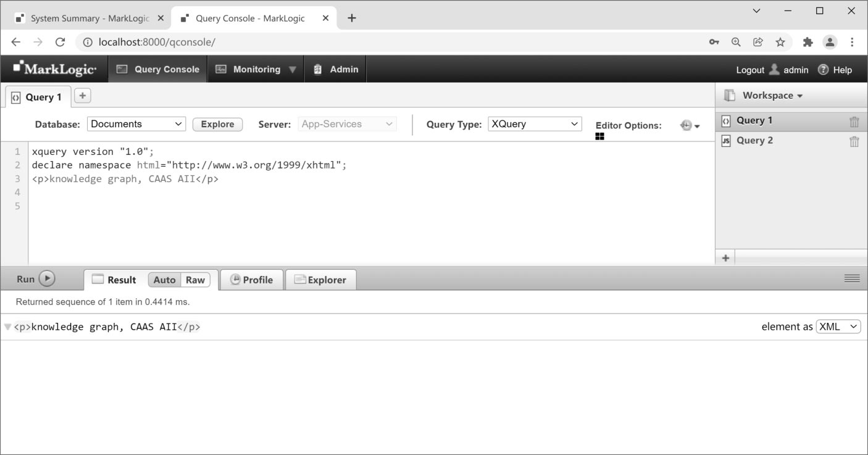Open the query history clock icon

click(x=686, y=125)
